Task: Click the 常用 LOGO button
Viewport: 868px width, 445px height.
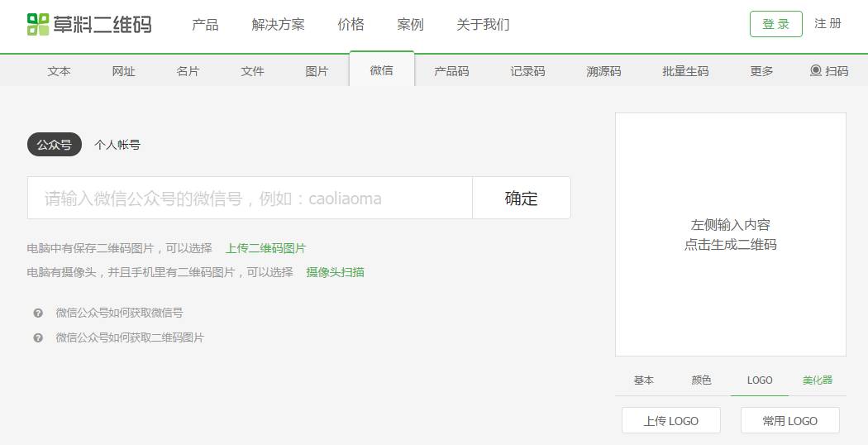Action: (790, 421)
